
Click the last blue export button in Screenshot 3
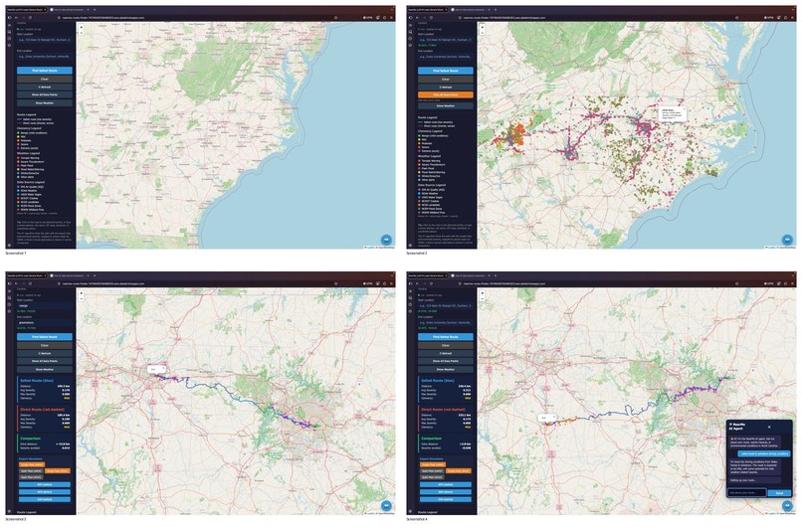click(45, 499)
